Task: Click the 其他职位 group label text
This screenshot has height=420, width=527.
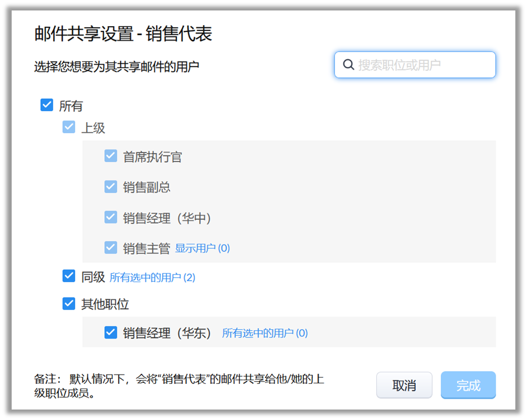Action: 105,304
